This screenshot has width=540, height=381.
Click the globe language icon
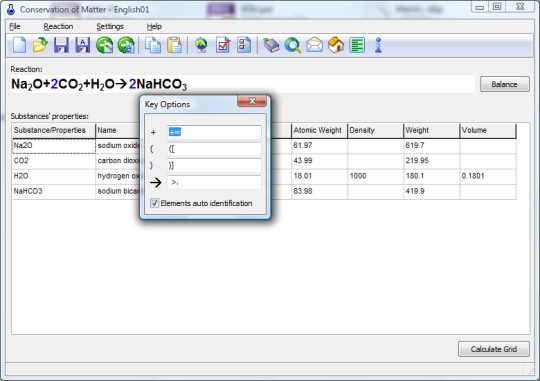pos(201,45)
